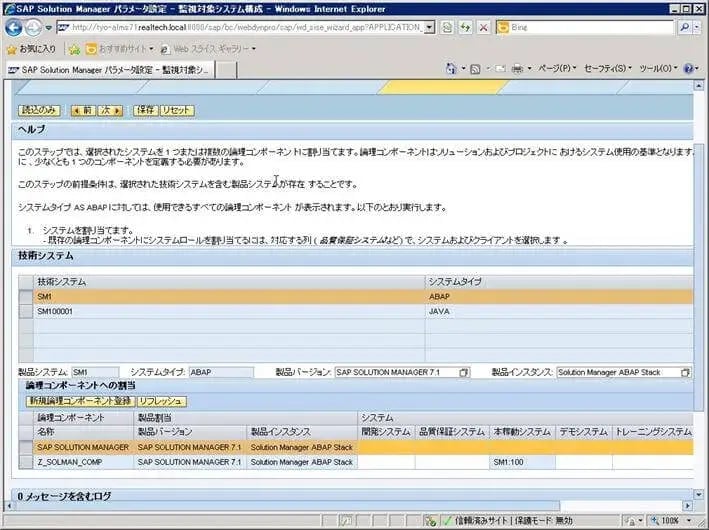
Task: Open the ページ(P) menu
Action: tap(557, 68)
